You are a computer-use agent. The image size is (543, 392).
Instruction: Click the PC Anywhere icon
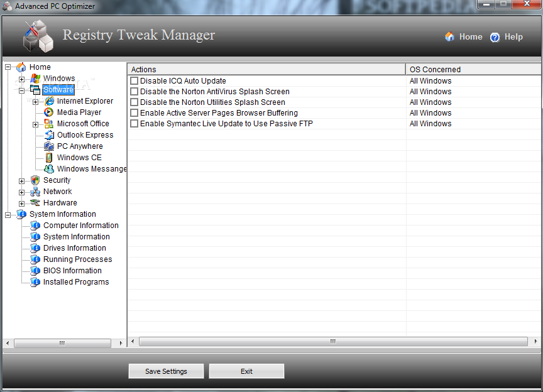pyautogui.click(x=49, y=146)
